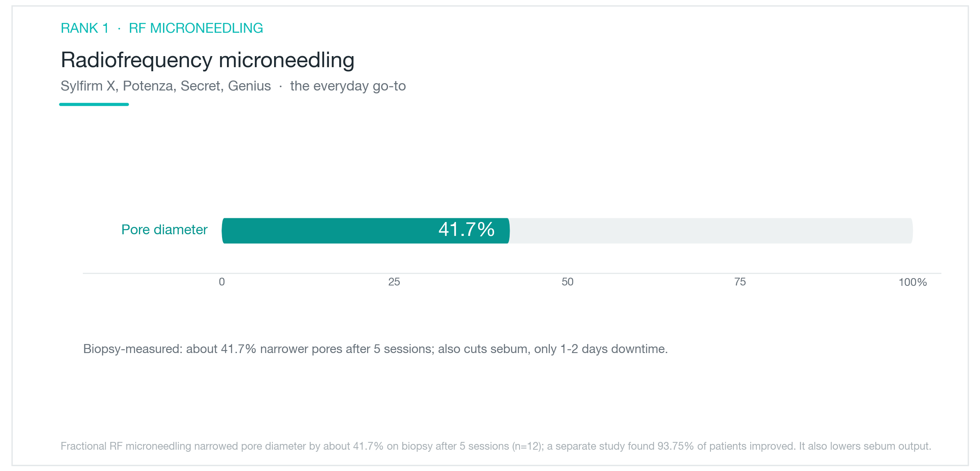Click the "the everyday go-to" tagline
The height and width of the screenshot is (471, 980).
click(x=348, y=86)
